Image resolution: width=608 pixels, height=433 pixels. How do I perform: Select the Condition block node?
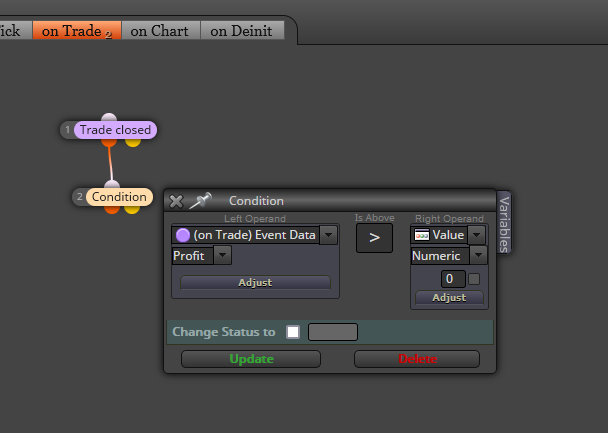[119, 197]
